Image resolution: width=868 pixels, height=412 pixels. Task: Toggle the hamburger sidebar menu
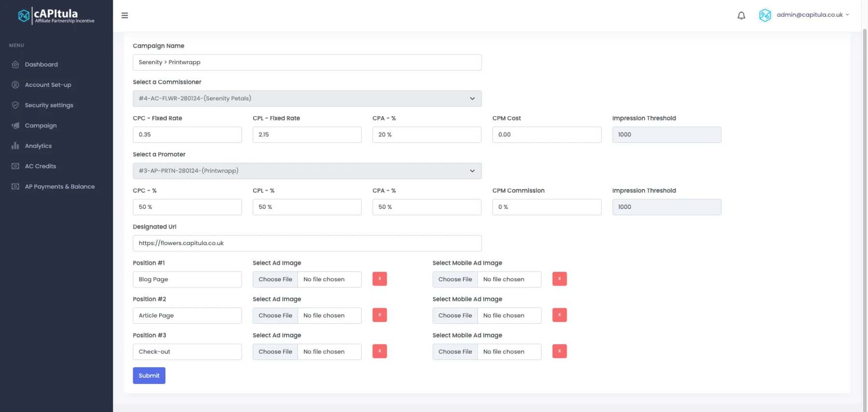tap(124, 15)
